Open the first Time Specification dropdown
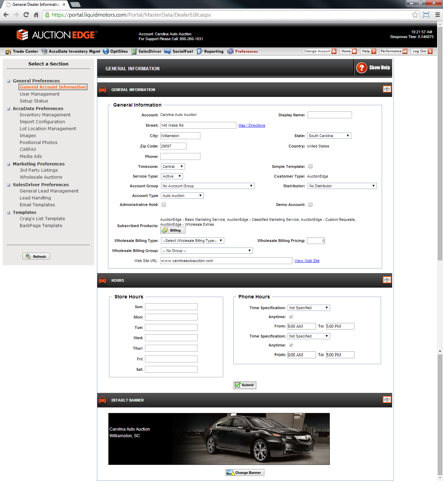The width and height of the screenshot is (443, 504). (309, 308)
